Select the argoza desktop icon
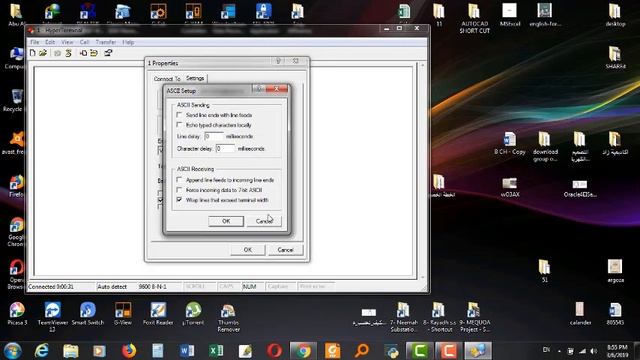Viewport: 640px width, 360px height. pyautogui.click(x=615, y=271)
